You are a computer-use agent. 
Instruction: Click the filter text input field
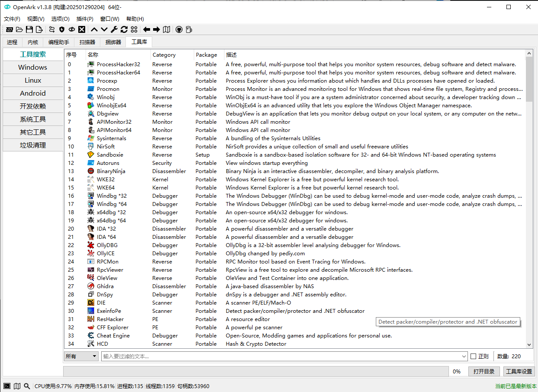click(281, 357)
